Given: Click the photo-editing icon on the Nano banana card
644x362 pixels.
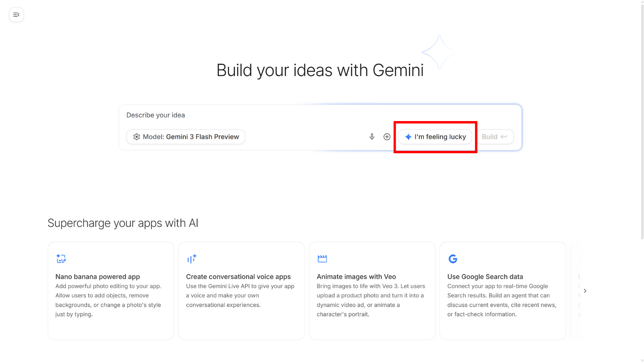Looking at the screenshot, I should (61, 259).
